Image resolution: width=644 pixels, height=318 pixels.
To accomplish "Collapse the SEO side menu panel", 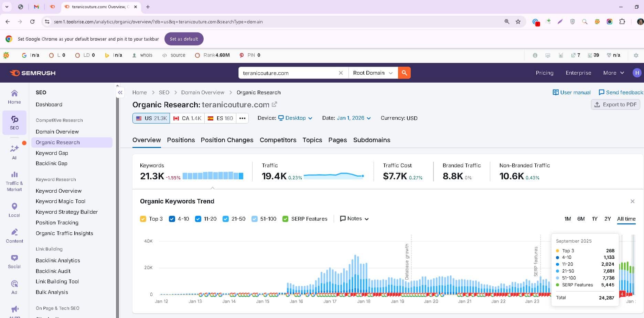I will coord(120,92).
